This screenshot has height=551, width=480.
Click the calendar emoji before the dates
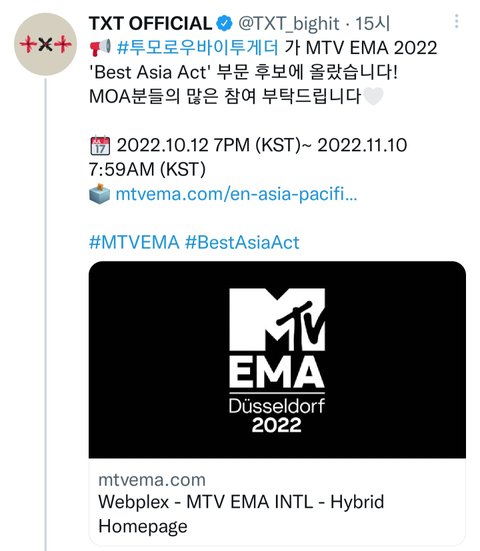(x=100, y=145)
